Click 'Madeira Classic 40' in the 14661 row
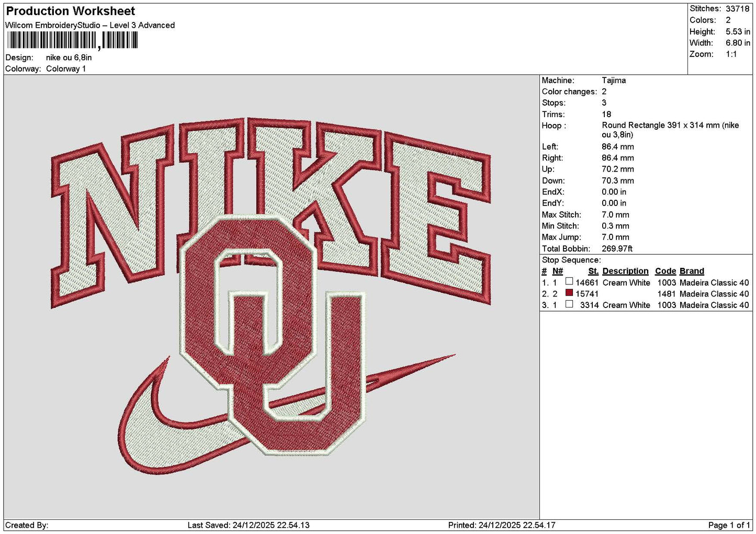 (x=714, y=282)
